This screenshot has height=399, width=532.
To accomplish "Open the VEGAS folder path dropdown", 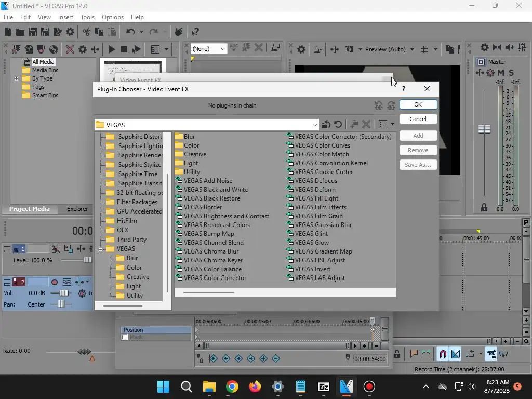I will pyautogui.click(x=314, y=125).
